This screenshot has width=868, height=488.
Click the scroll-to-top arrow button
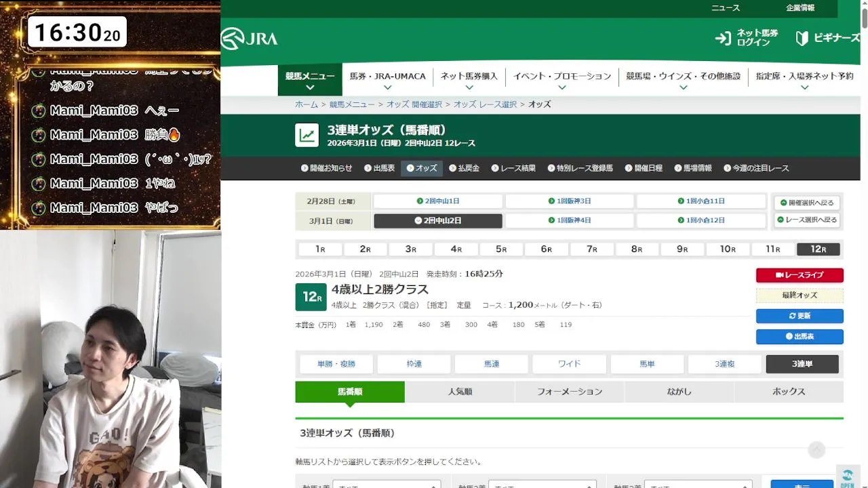816,449
